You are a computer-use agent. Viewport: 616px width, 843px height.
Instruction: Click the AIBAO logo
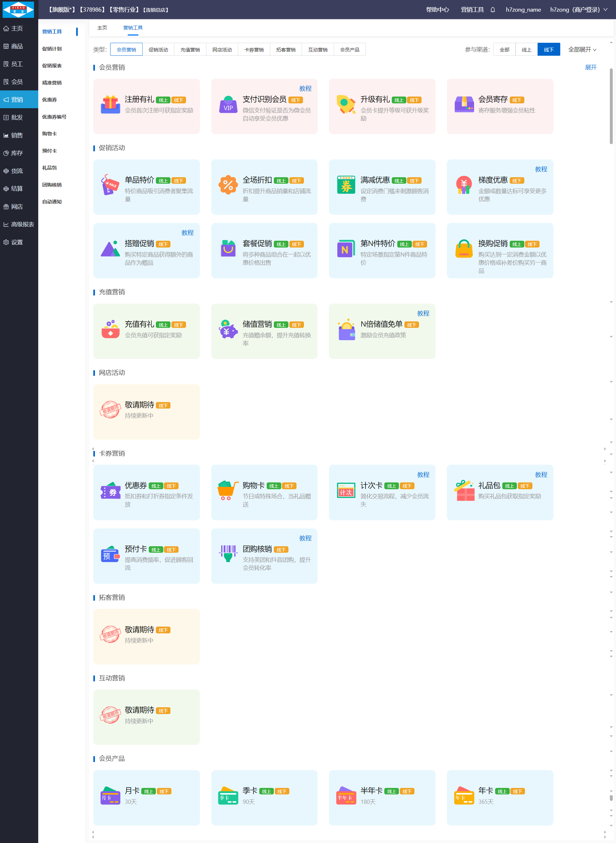tap(18, 9)
